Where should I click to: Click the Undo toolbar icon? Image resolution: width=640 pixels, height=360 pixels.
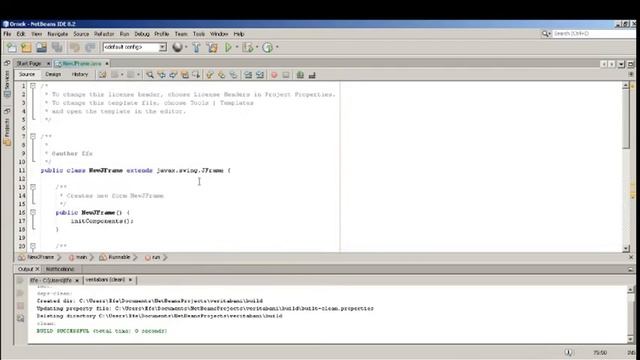(75, 47)
